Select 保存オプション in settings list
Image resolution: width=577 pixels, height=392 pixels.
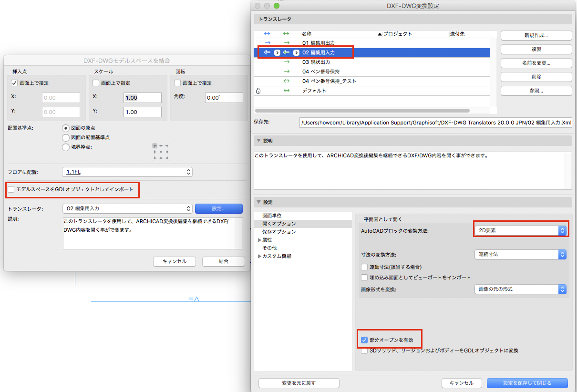pos(279,232)
